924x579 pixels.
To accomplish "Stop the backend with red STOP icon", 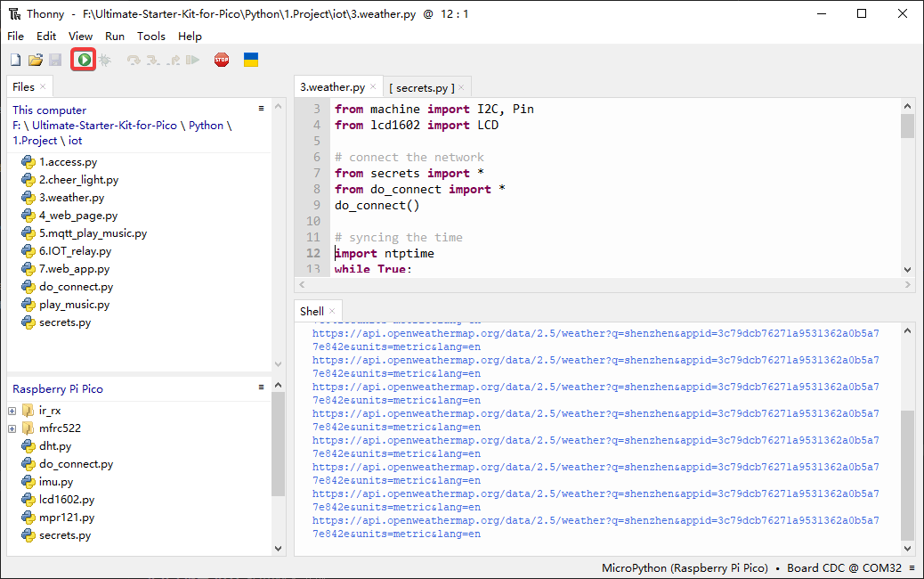I will pos(222,60).
